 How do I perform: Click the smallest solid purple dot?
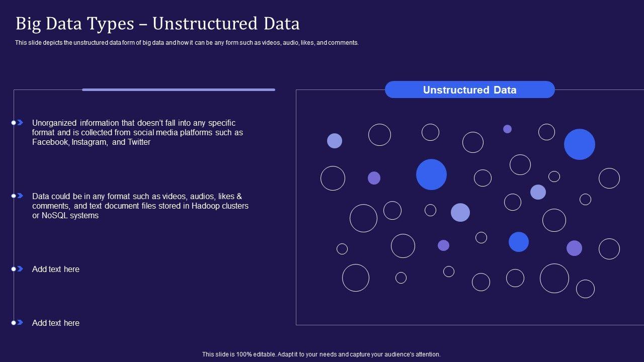point(507,129)
